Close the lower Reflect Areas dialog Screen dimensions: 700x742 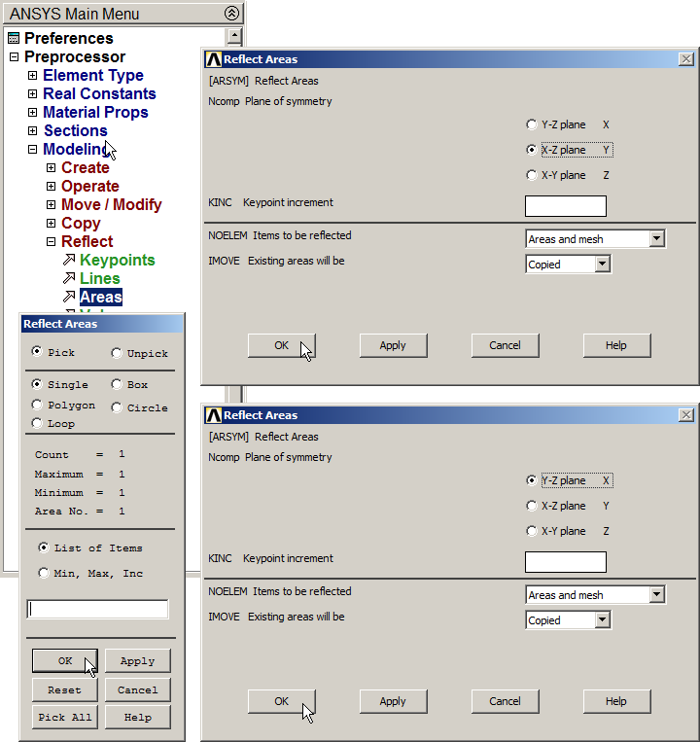tap(684, 415)
